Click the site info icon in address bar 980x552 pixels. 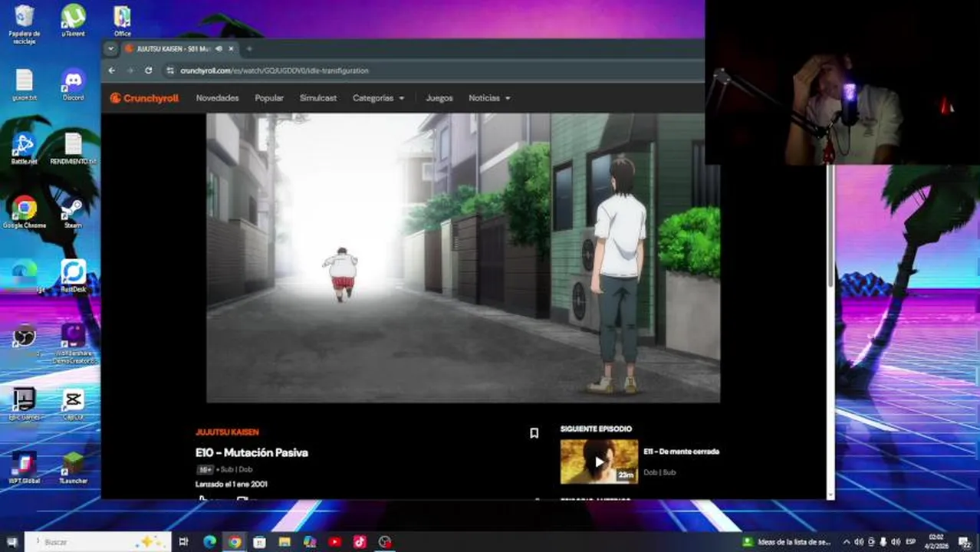pyautogui.click(x=170, y=71)
